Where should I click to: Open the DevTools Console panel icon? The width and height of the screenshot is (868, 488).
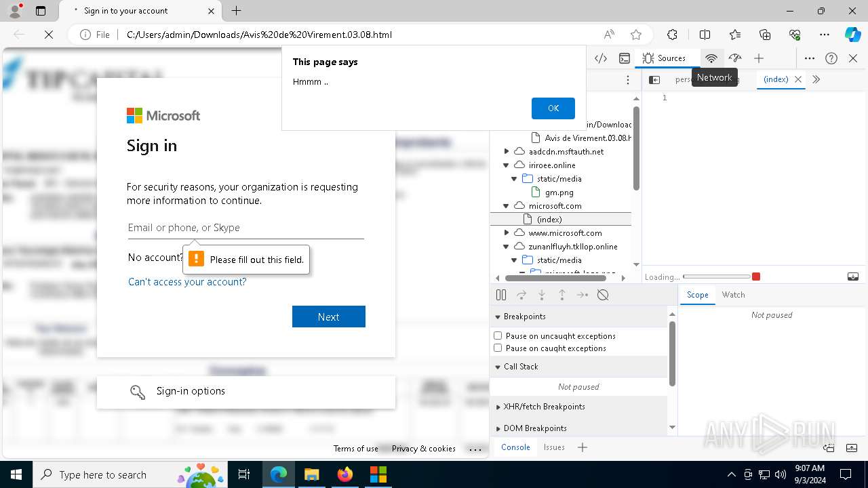pyautogui.click(x=625, y=58)
